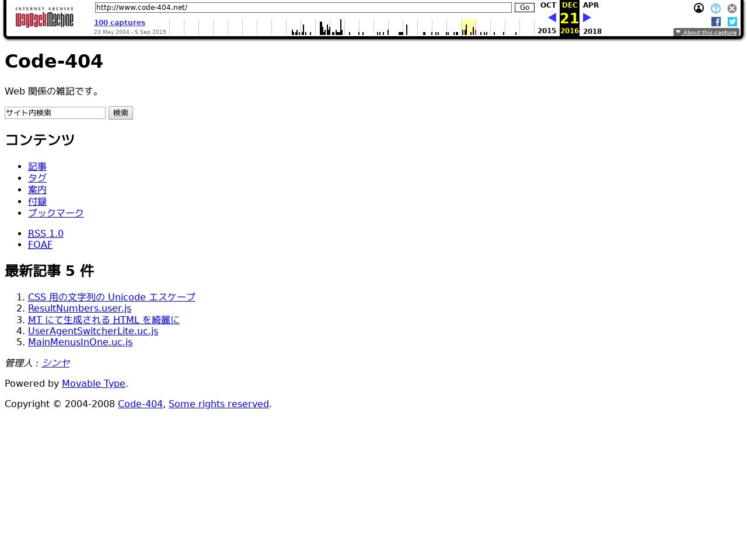Go to previous capture with left arrow

[x=551, y=17]
